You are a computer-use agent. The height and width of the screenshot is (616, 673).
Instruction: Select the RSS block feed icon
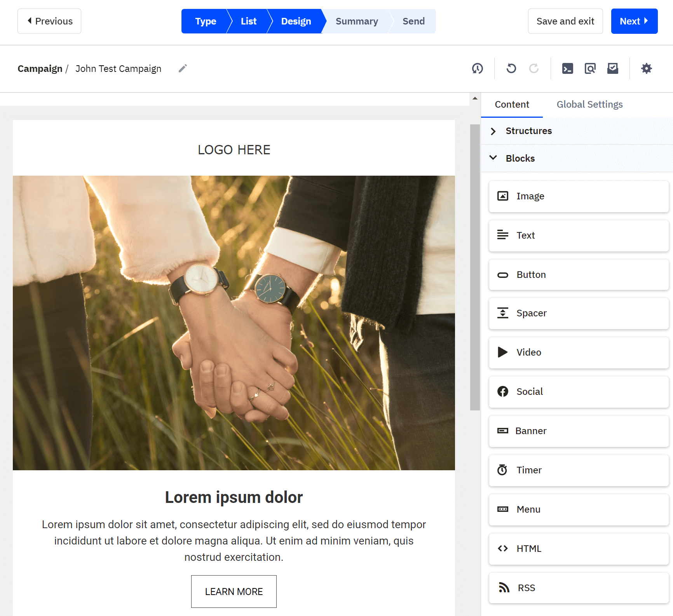coord(504,588)
